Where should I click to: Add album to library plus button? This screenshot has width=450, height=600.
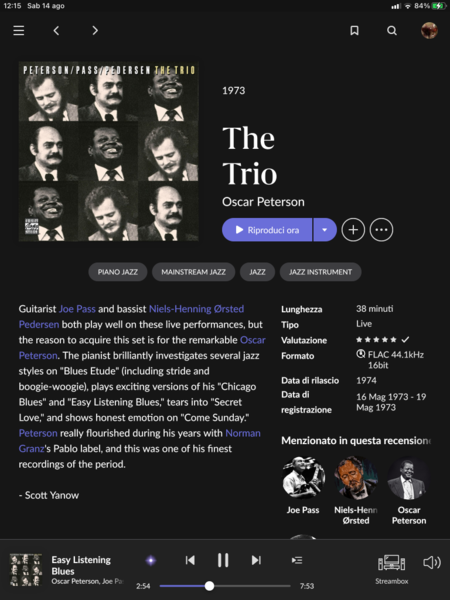(353, 230)
